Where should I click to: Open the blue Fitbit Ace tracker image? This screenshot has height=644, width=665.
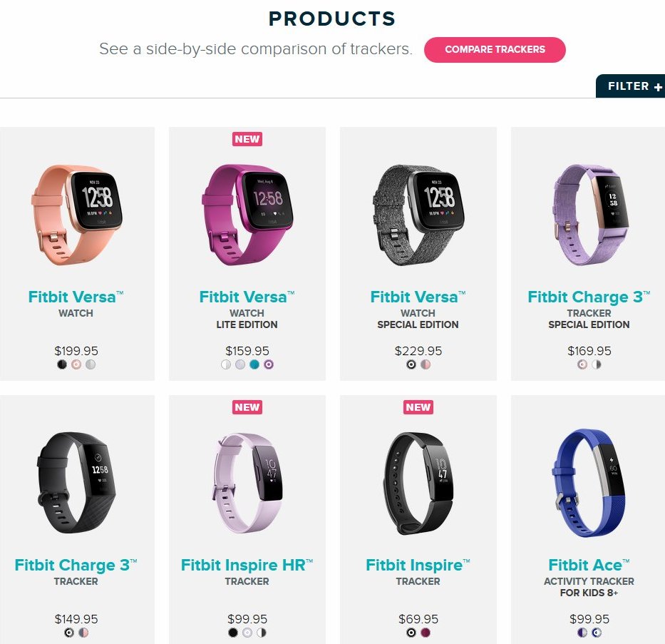(589, 483)
